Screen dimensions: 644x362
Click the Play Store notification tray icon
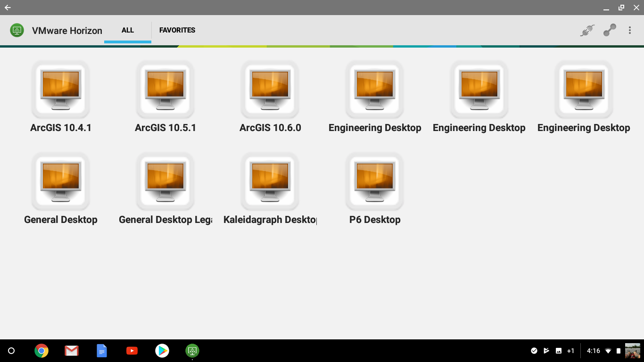point(546,351)
